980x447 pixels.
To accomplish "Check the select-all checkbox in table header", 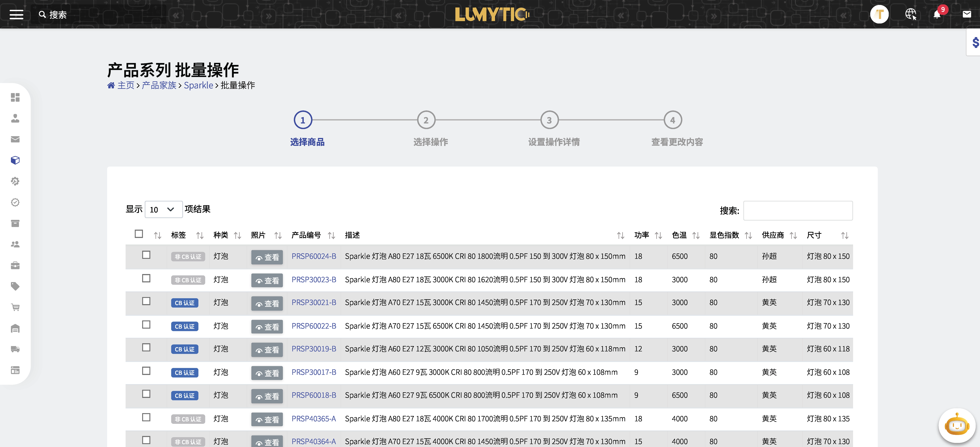I will (139, 234).
